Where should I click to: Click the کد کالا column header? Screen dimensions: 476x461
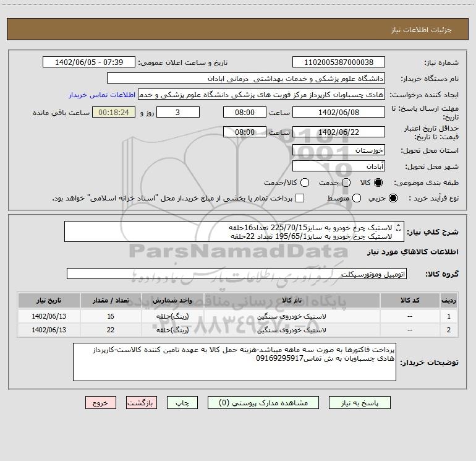pos(410,300)
